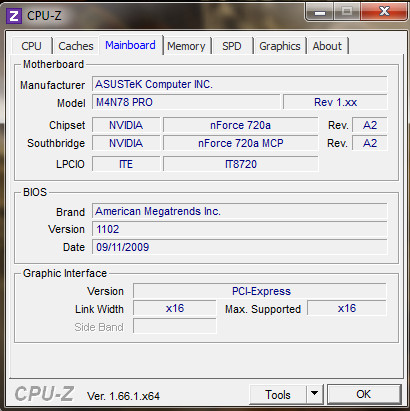Click the PCI-Express version field
The height and width of the screenshot is (411, 410).
260,291
